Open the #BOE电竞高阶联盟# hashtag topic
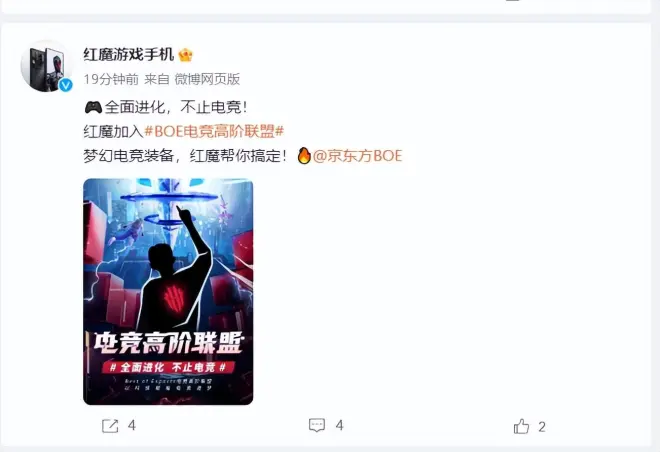 coord(214,131)
